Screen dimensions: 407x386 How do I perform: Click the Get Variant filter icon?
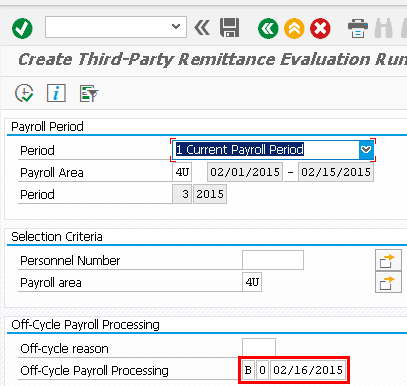89,93
